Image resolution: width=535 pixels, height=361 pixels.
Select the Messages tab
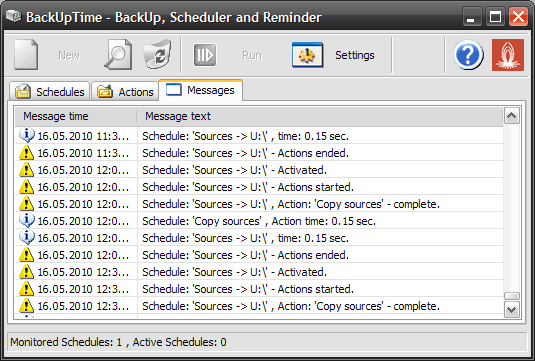pyautogui.click(x=201, y=90)
